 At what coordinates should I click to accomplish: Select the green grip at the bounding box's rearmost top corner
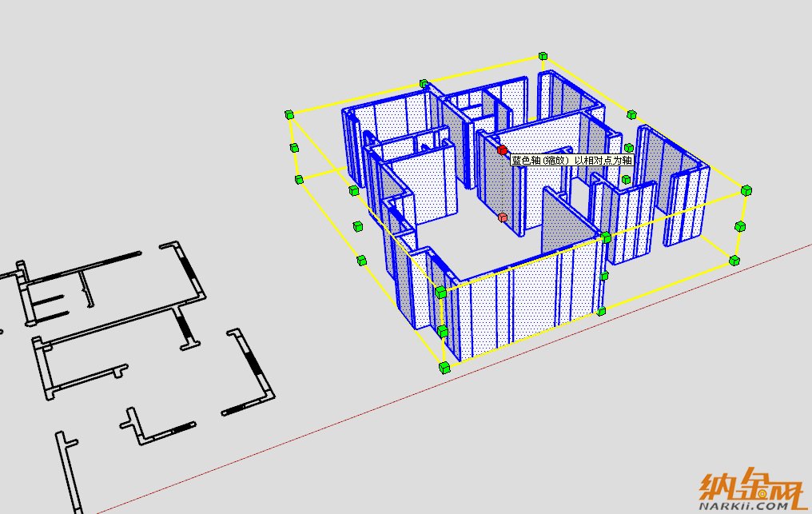[543, 56]
